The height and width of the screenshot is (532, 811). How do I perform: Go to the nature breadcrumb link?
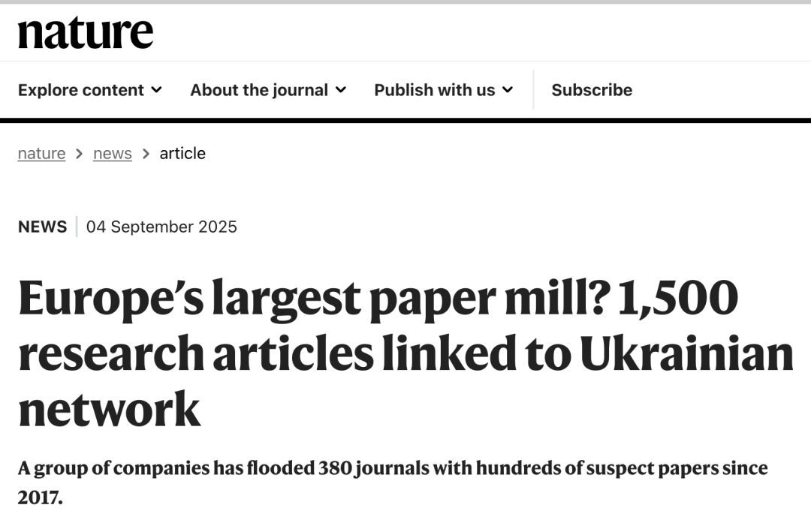click(41, 154)
